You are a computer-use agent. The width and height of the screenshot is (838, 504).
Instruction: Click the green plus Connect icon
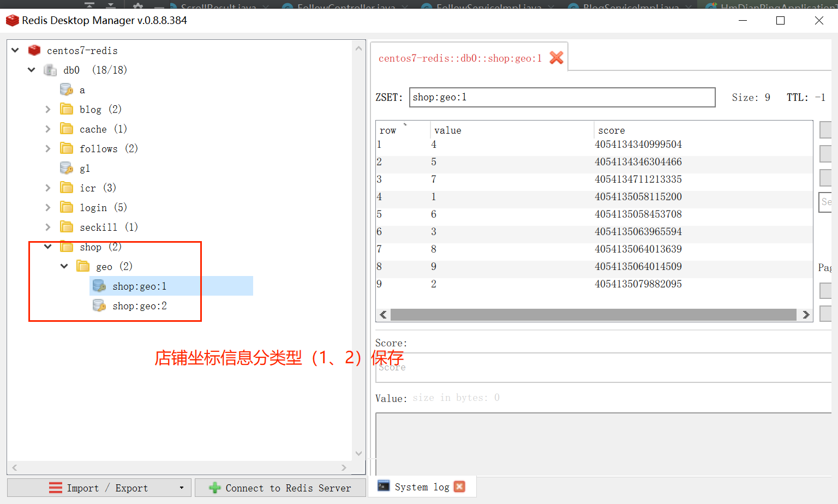(215, 488)
